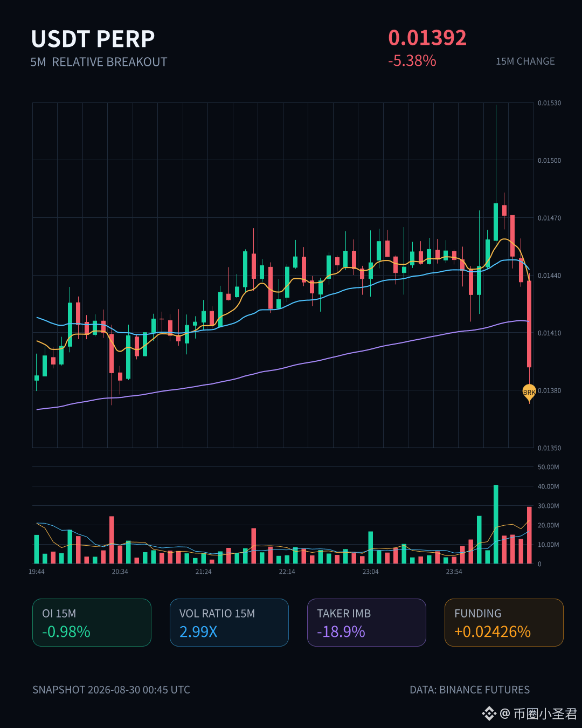Click the 0.01380 price axis label

(549, 390)
